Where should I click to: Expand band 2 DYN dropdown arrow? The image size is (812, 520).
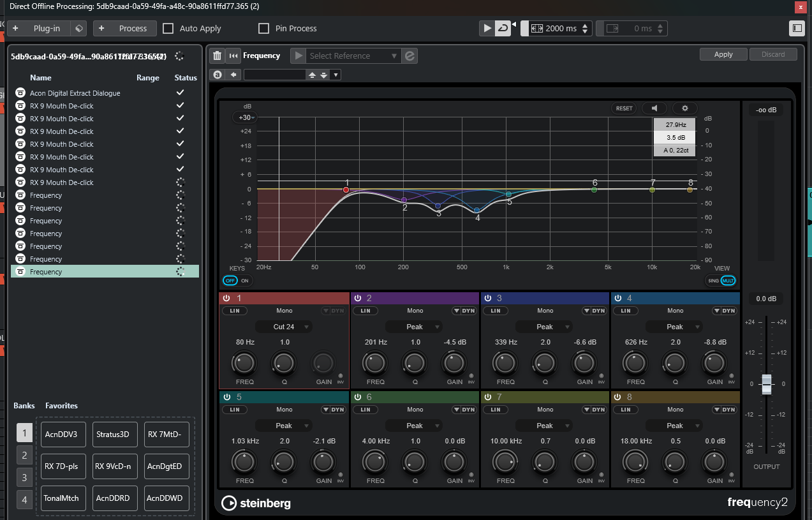456,311
